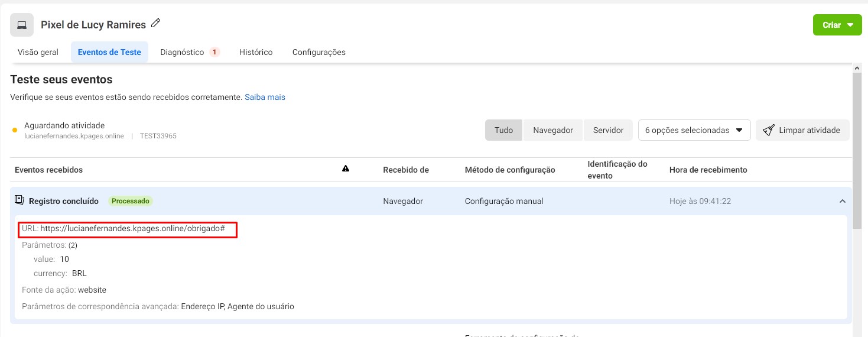Click Configuração manual cell

(x=504, y=201)
